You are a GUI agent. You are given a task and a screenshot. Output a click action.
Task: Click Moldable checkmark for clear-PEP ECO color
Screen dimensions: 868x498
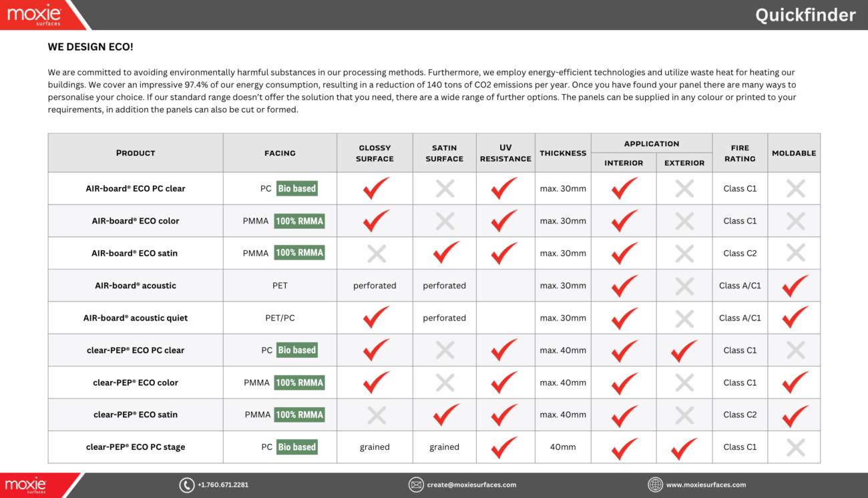point(795,383)
